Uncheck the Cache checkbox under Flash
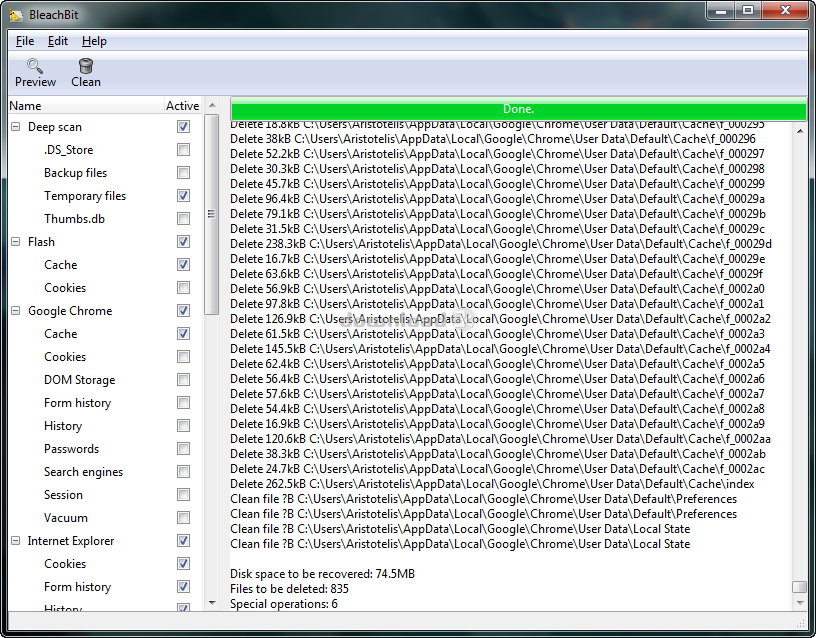This screenshot has width=816, height=638. pyautogui.click(x=183, y=265)
